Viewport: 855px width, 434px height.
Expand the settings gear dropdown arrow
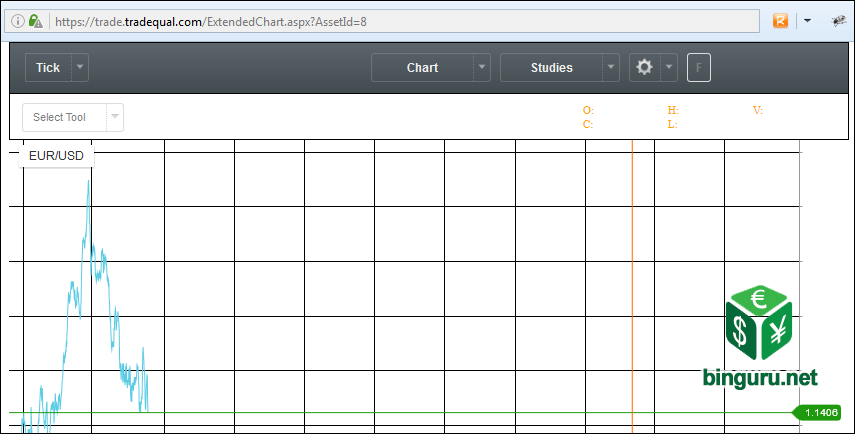tap(669, 68)
